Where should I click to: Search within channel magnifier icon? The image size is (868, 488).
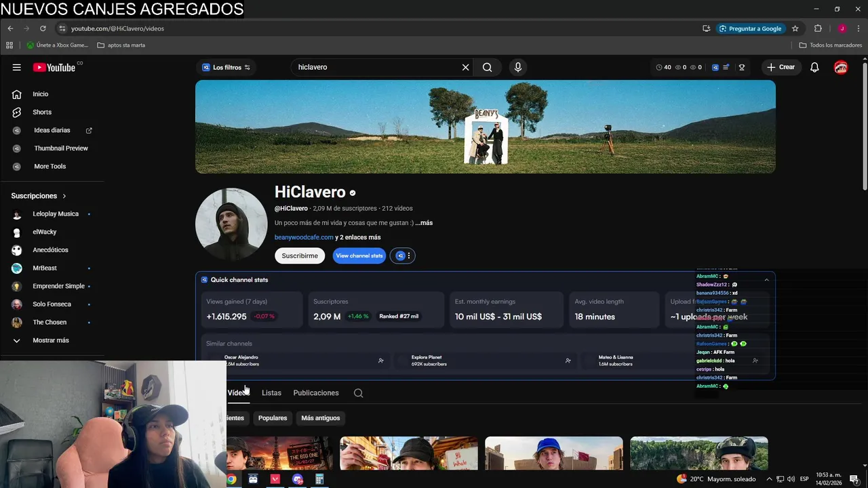point(358,393)
